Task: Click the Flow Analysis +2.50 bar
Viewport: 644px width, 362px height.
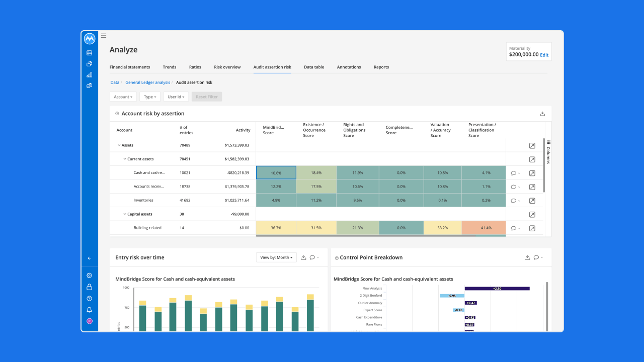Action: click(497, 289)
